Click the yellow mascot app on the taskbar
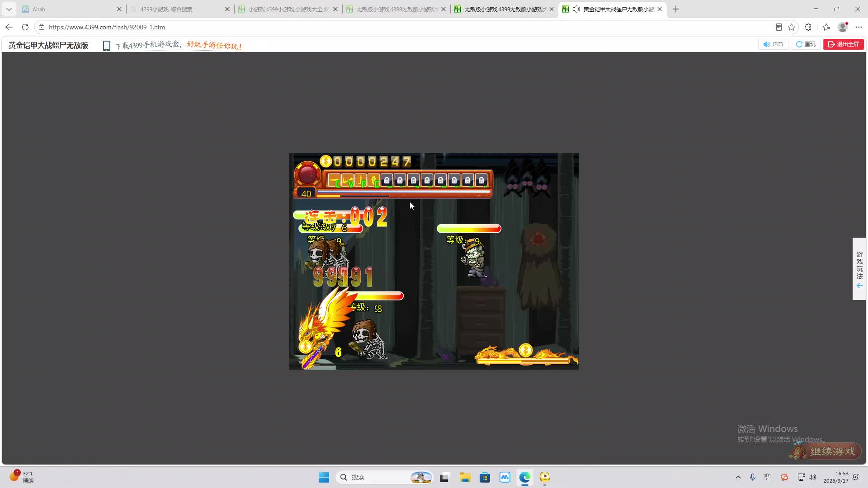 pos(545,477)
